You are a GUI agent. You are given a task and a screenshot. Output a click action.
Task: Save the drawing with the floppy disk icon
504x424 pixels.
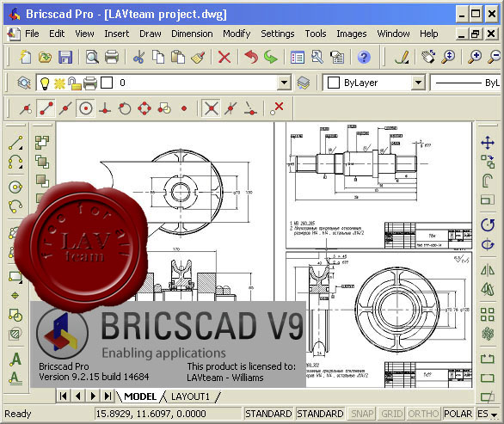pos(65,58)
